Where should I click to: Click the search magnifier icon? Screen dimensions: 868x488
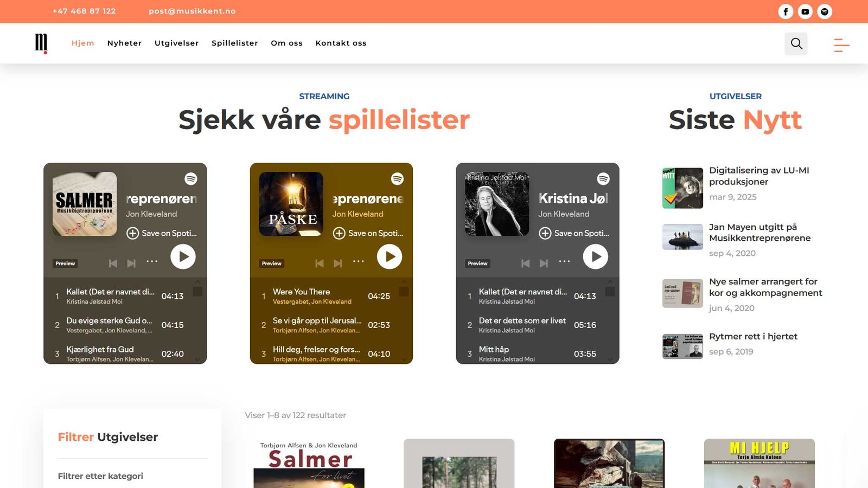[796, 43]
